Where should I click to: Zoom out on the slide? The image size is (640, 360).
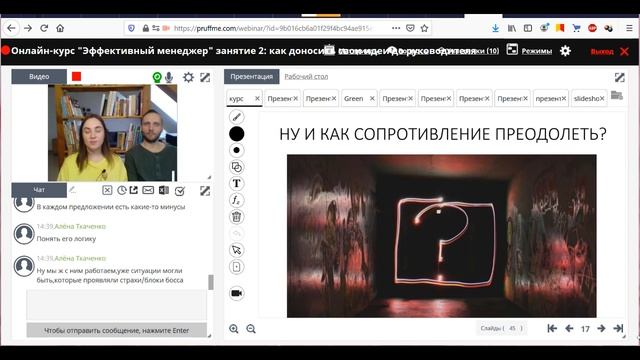coord(251,329)
